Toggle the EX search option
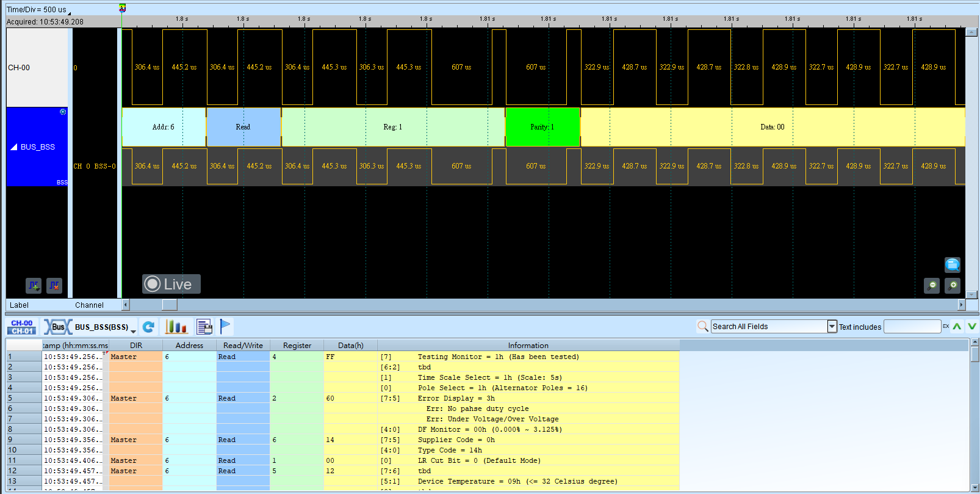The image size is (980, 494). coord(946,327)
